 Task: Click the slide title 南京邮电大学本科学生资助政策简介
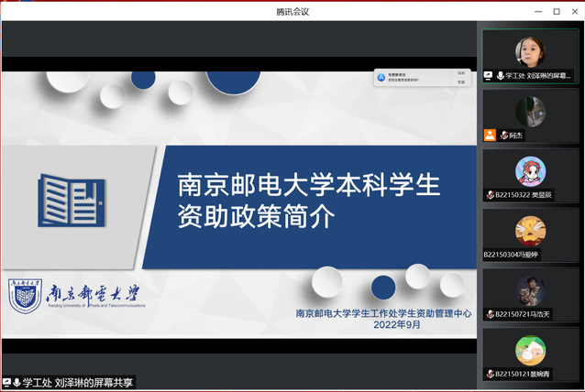pos(309,201)
